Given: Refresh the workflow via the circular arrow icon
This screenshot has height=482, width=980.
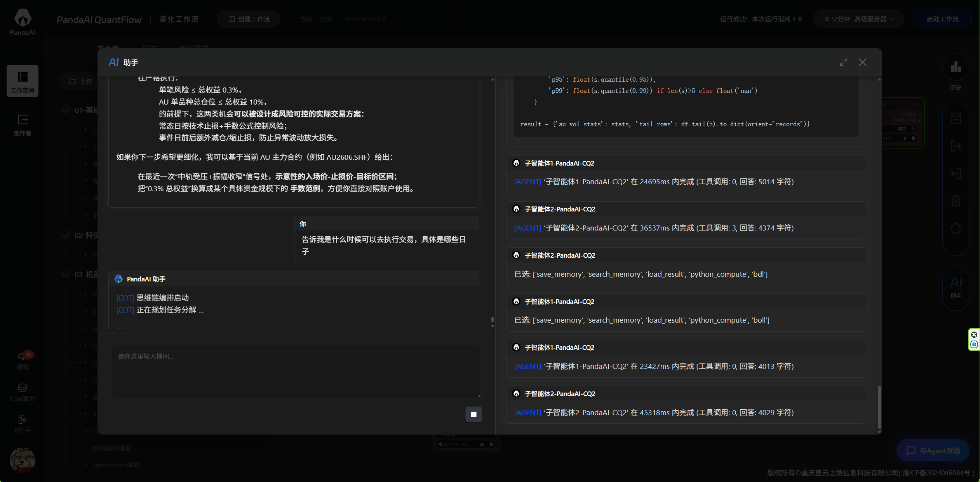Looking at the screenshot, I should pos(956,229).
